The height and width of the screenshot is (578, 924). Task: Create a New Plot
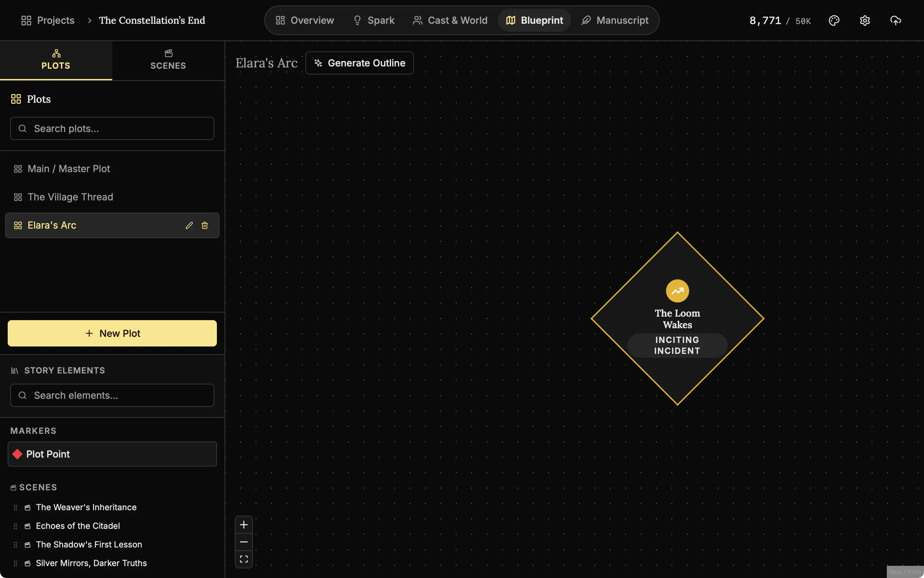tap(112, 333)
